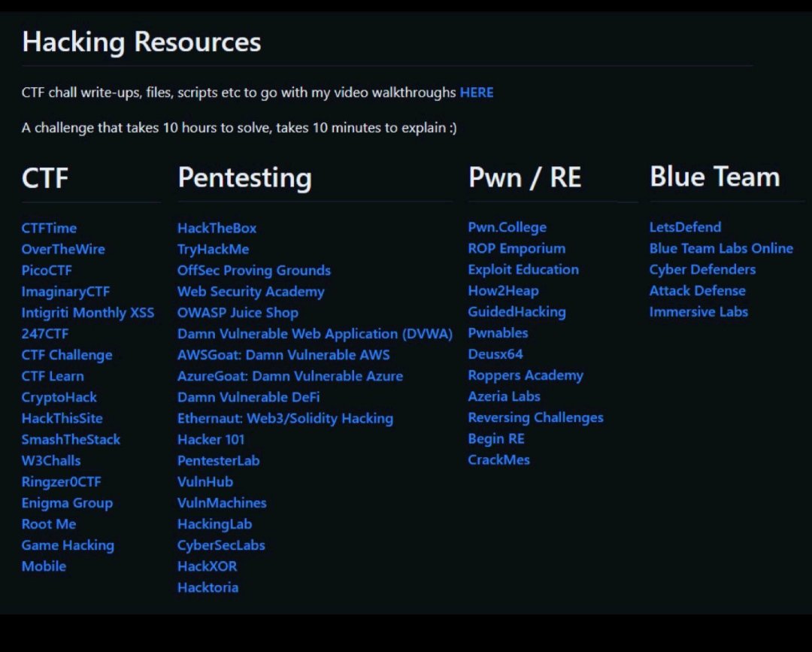
Task: Open the Immersive Labs link
Action: (698, 312)
